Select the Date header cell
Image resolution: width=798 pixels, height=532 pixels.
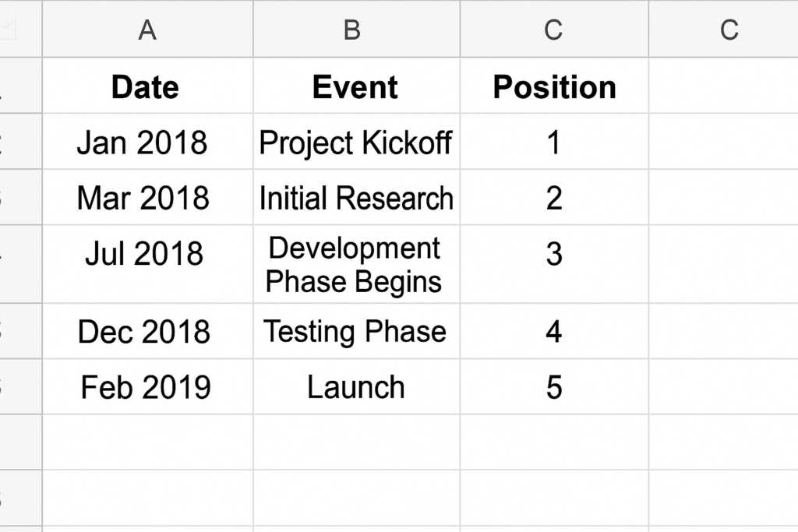pyautogui.click(x=146, y=86)
